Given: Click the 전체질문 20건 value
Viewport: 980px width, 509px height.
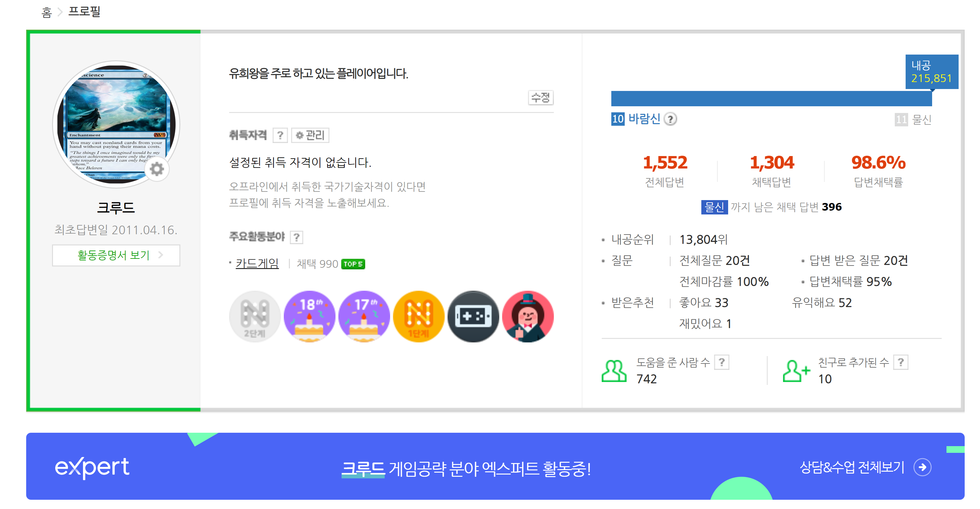Looking at the screenshot, I should 714,261.
